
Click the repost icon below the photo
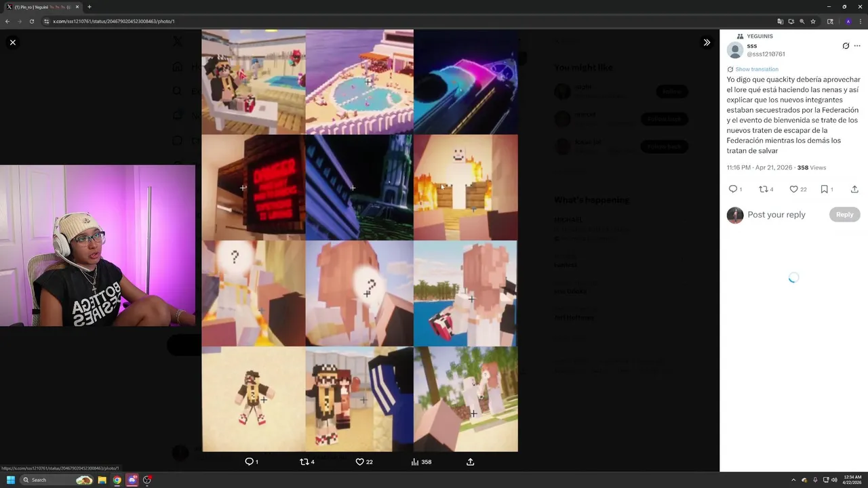(304, 462)
